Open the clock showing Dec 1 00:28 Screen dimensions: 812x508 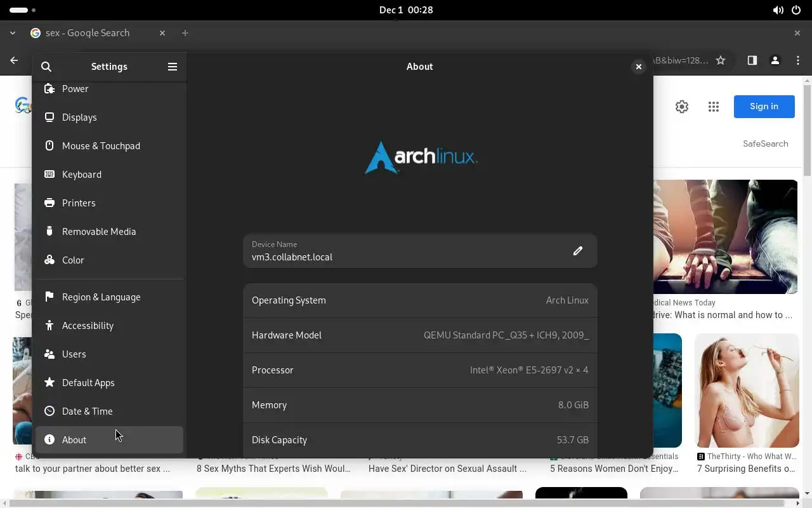click(x=406, y=10)
